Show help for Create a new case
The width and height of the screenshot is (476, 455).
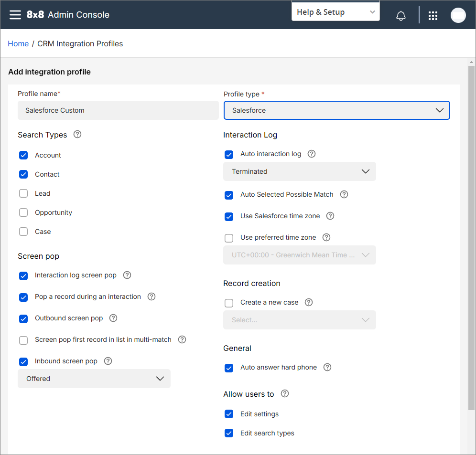(x=309, y=302)
